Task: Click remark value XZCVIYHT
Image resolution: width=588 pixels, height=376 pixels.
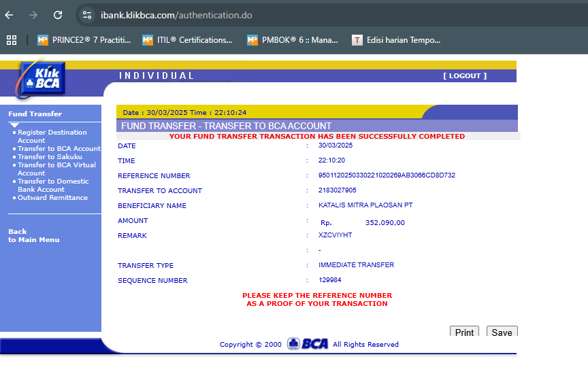Action: [x=336, y=235]
